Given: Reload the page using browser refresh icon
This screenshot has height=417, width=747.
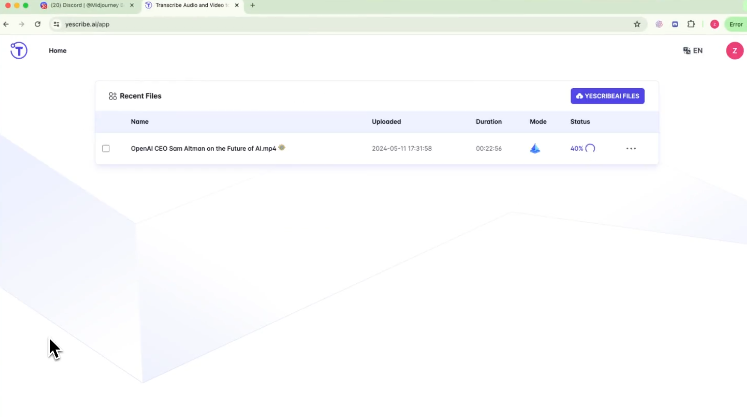Looking at the screenshot, I should [37, 24].
